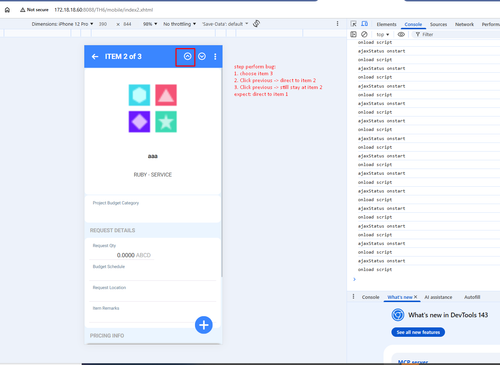Open device toolbar more options menu

tap(337, 24)
